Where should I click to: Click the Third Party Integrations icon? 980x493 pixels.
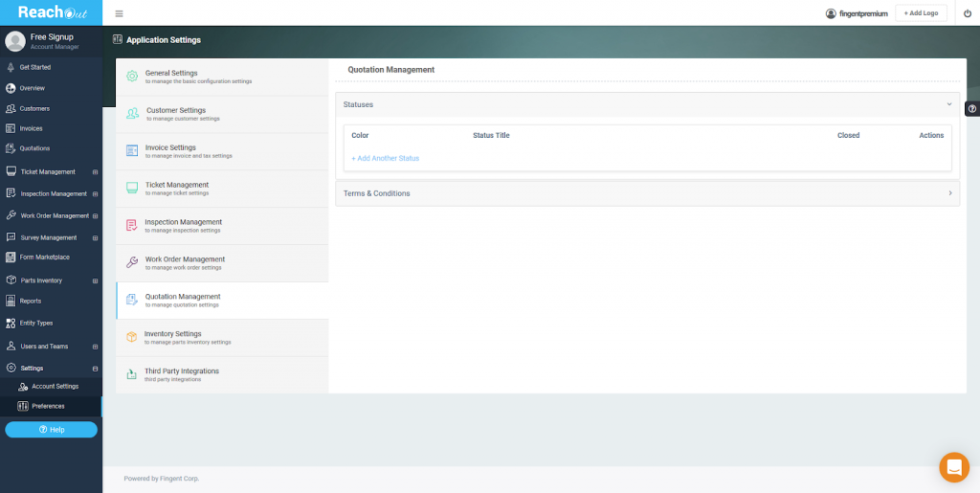pyautogui.click(x=132, y=374)
